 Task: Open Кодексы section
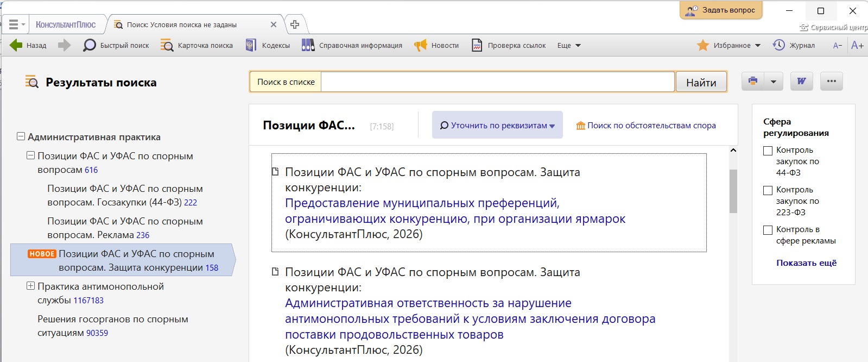coord(268,45)
